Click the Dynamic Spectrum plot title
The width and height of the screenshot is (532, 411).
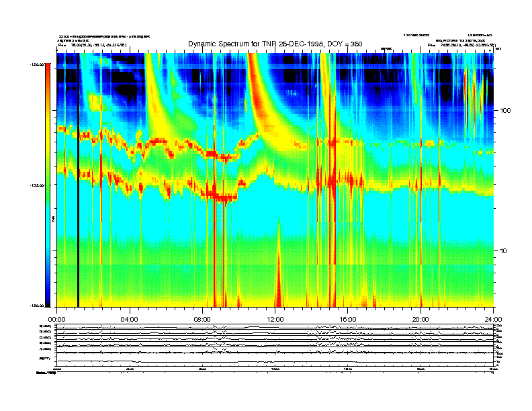(x=274, y=44)
